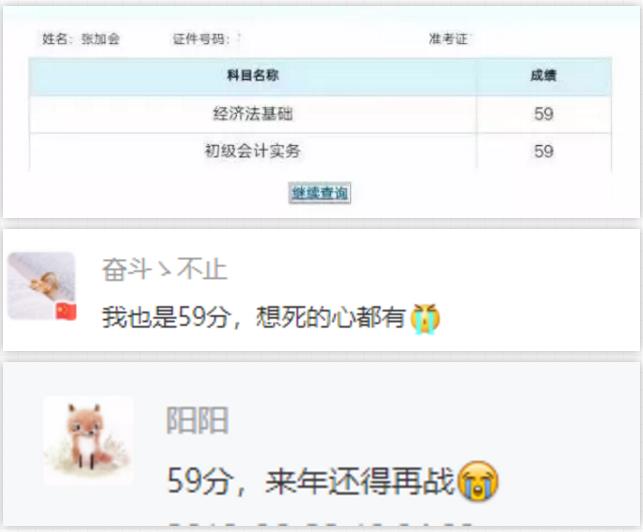Open 奋斗 不止's avatar picture
Image resolution: width=643 pixels, height=532 pixels.
(x=41, y=286)
